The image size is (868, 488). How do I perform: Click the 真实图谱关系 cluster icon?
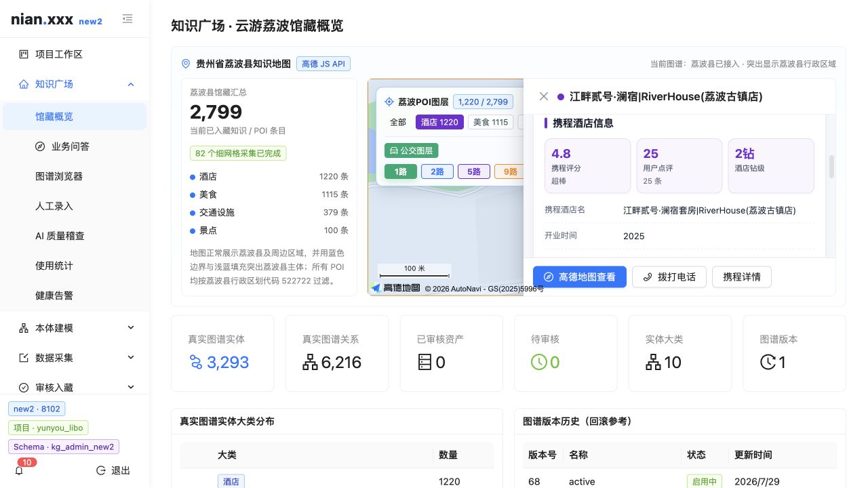pyautogui.click(x=311, y=363)
